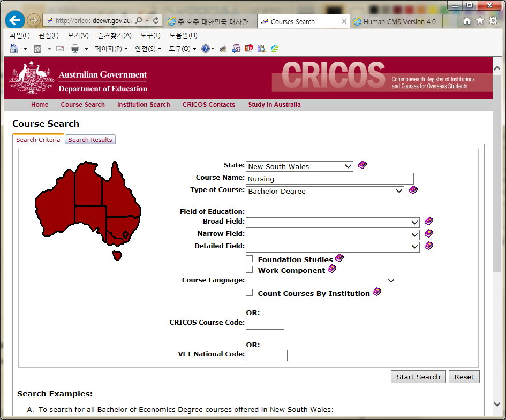
Task: Switch to the Search Results tab
Action: [90, 140]
